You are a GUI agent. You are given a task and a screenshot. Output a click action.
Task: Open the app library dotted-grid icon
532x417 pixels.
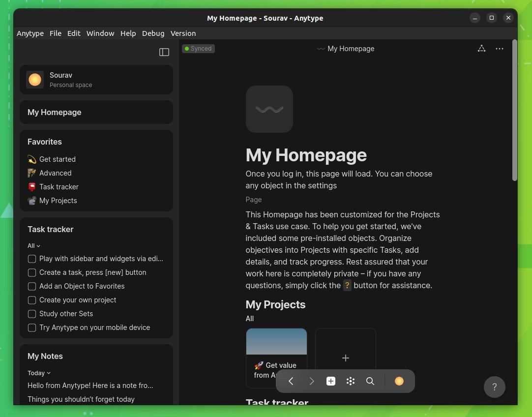pyautogui.click(x=350, y=381)
